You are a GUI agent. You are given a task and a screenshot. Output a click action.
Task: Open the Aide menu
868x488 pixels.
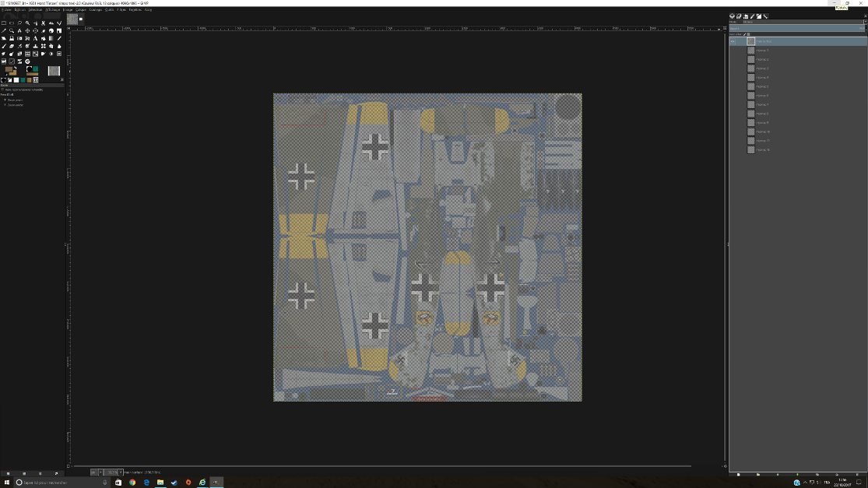pos(149,9)
